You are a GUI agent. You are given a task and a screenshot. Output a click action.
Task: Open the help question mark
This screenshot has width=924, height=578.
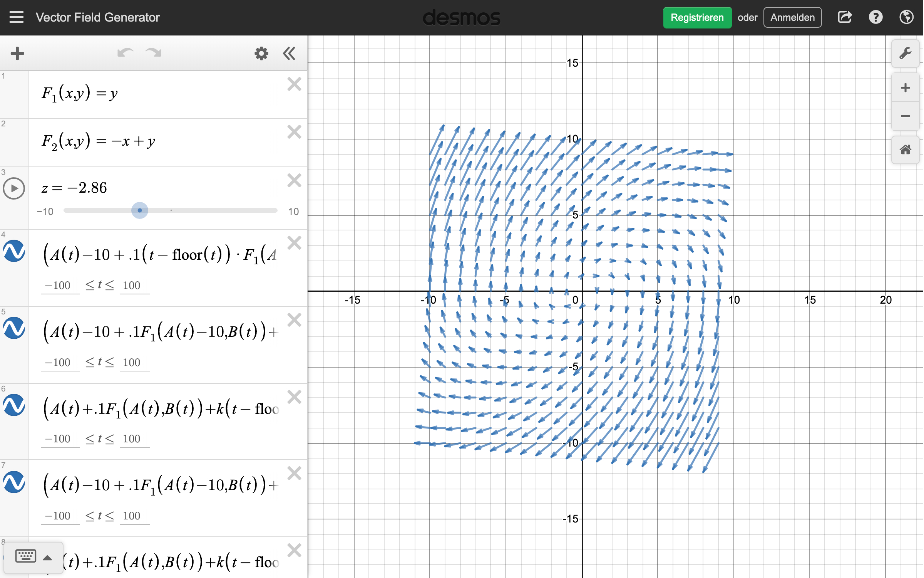(x=875, y=17)
